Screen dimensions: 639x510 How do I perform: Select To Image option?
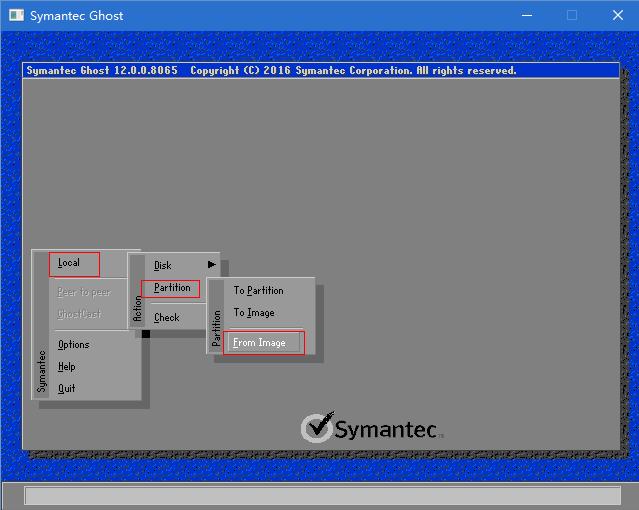click(254, 313)
